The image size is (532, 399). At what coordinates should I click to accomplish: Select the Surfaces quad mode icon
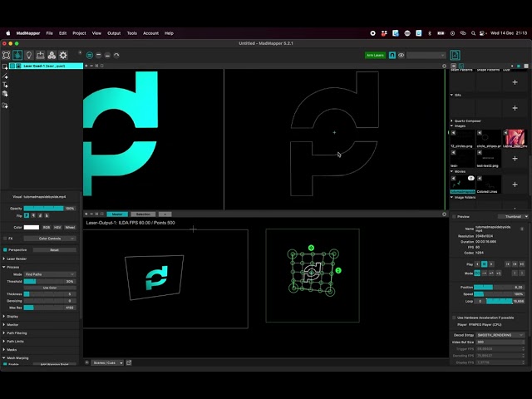6,55
